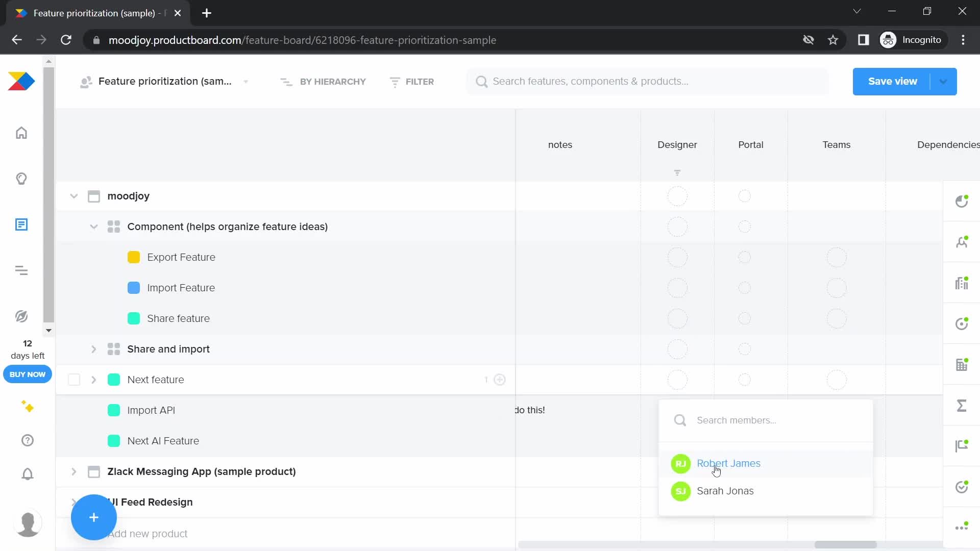This screenshot has width=980, height=551.
Task: Click the Portal column header
Action: (x=751, y=145)
